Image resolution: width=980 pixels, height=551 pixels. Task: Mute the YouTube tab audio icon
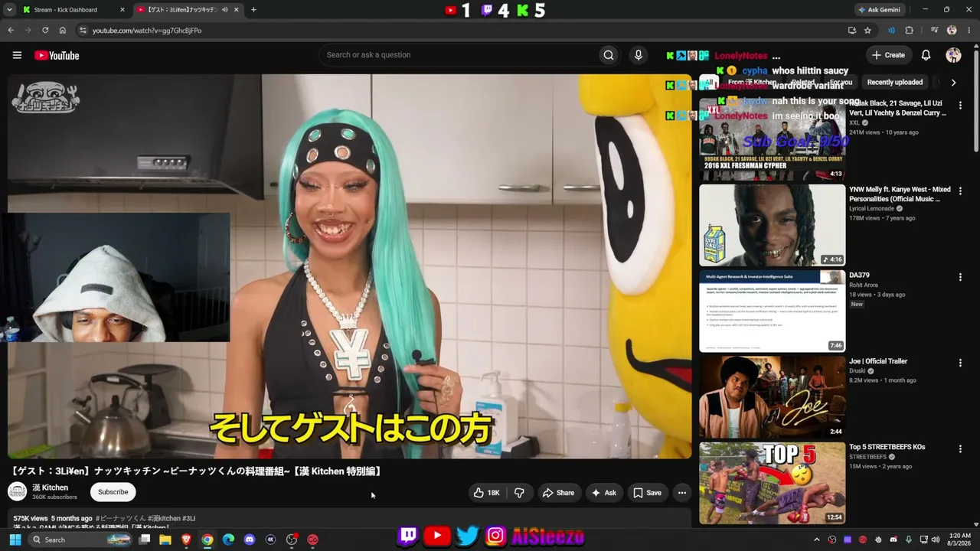[224, 10]
